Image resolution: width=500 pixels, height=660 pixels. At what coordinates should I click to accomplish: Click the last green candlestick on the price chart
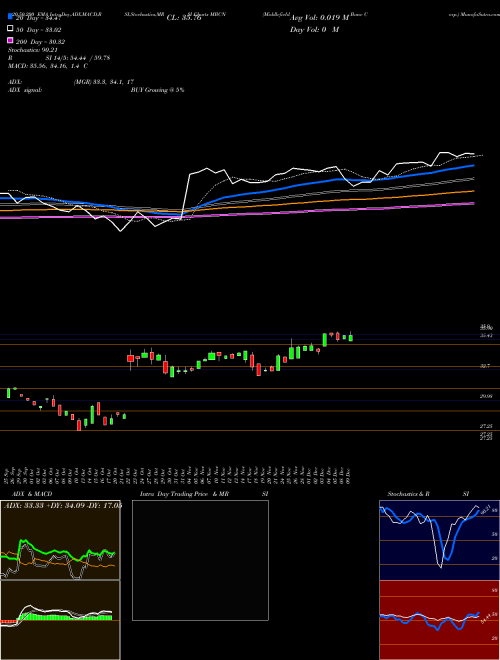click(351, 337)
